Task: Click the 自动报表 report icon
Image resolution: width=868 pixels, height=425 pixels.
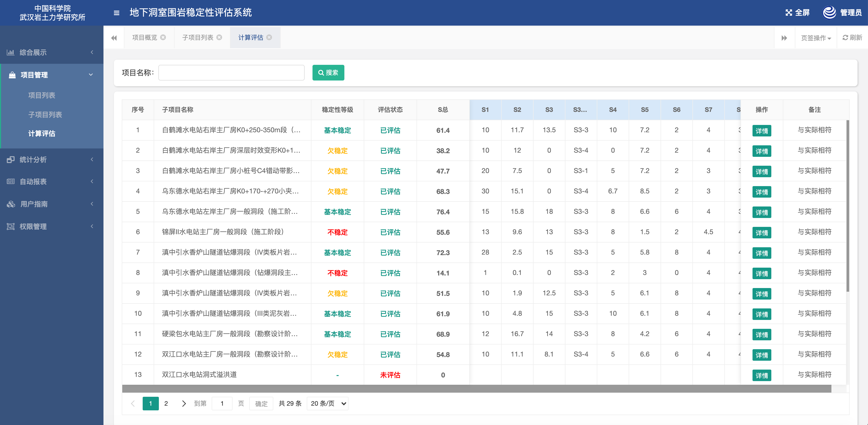Action: [10, 181]
